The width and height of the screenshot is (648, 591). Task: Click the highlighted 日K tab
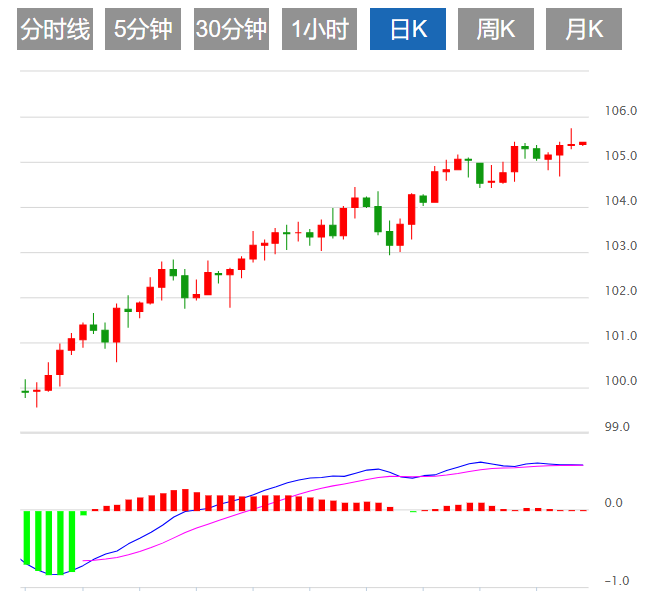[408, 30]
